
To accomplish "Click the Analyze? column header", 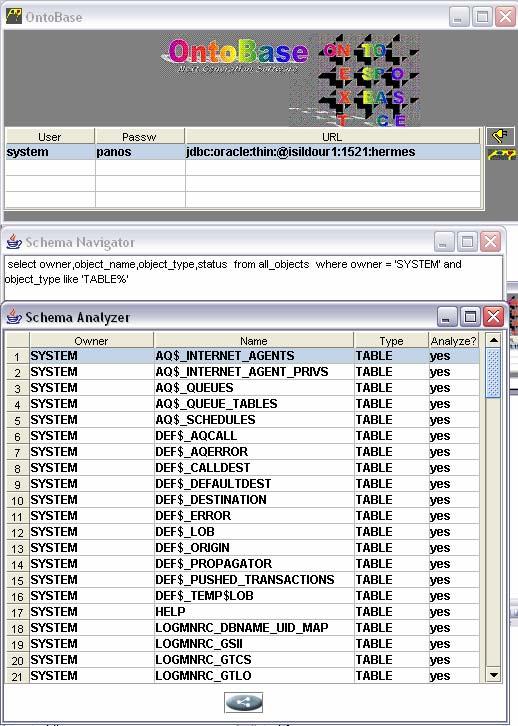I will (453, 341).
